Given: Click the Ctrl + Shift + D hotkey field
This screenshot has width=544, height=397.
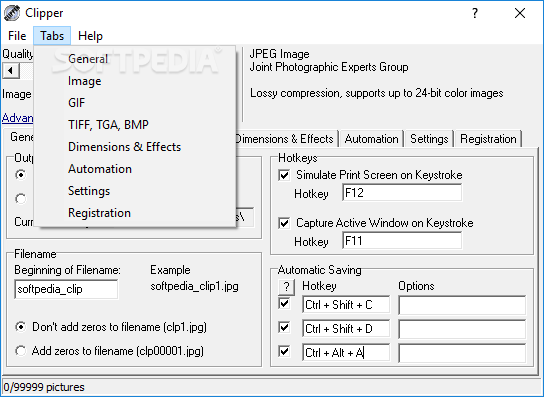Looking at the screenshot, I should click(x=346, y=329).
